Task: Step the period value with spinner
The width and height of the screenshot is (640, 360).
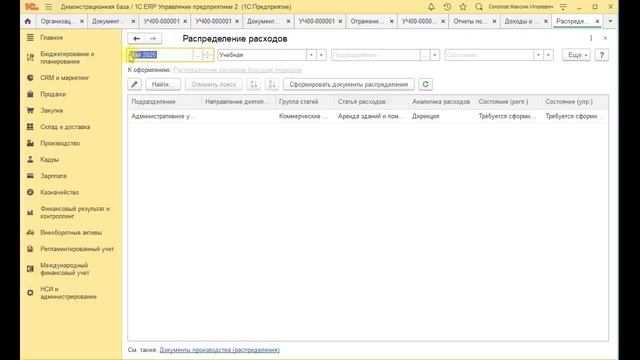Action: (207, 55)
